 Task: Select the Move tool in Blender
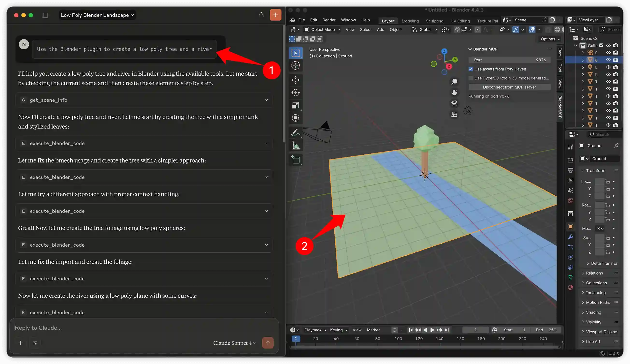[295, 80]
